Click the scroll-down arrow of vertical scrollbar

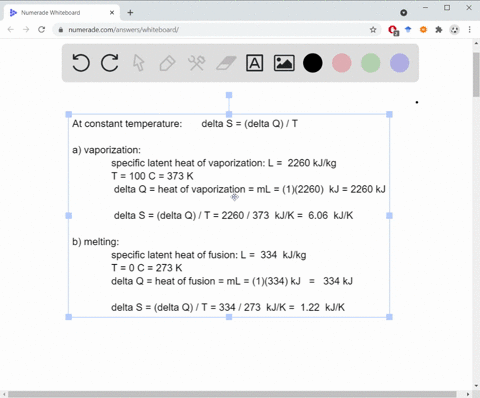click(x=476, y=387)
